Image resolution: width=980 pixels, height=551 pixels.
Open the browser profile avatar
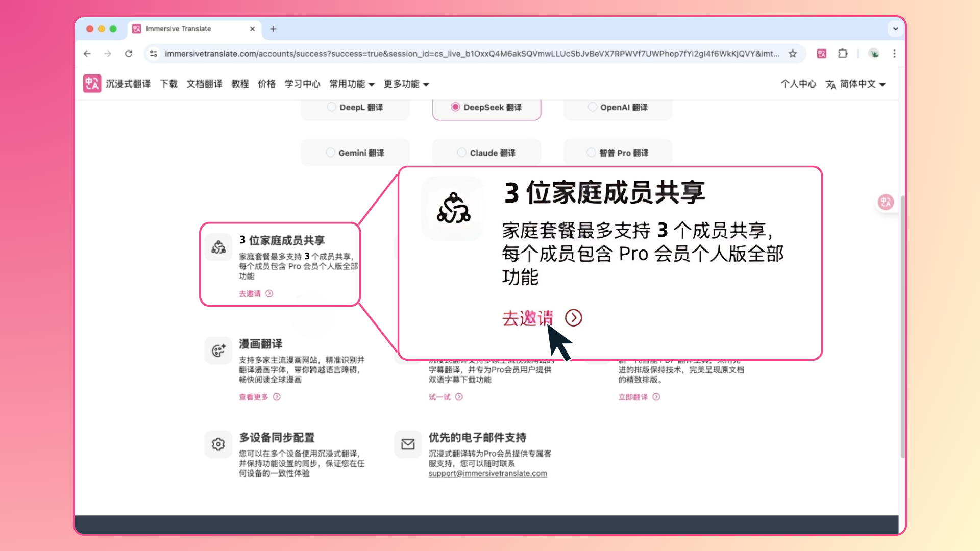(x=874, y=54)
